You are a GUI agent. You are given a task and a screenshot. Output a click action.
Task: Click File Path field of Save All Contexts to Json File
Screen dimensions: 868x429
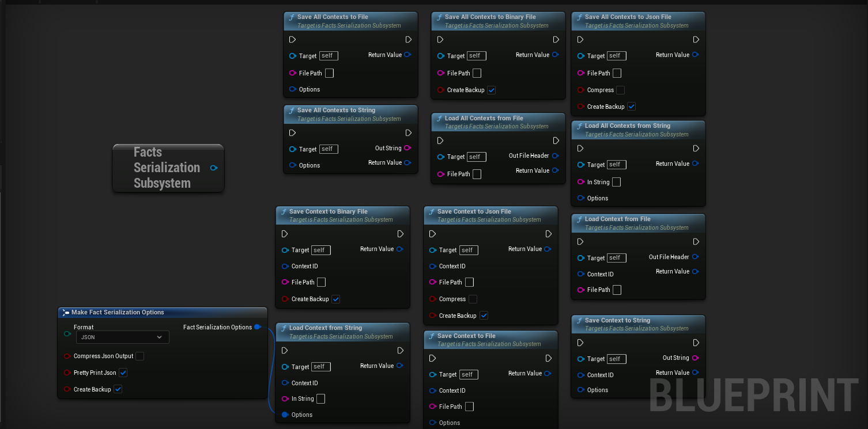(x=617, y=73)
